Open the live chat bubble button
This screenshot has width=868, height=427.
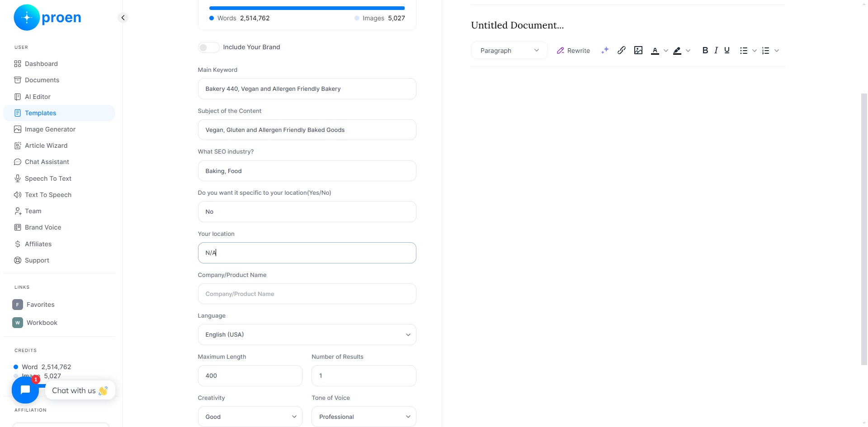(x=25, y=389)
